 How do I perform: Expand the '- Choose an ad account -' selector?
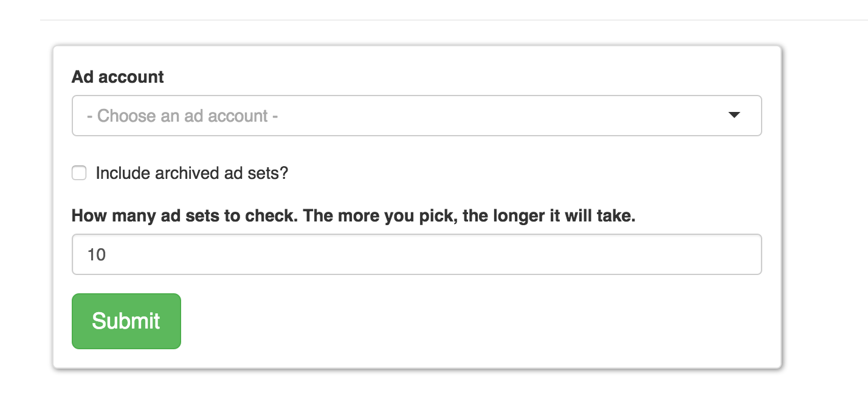click(x=417, y=115)
